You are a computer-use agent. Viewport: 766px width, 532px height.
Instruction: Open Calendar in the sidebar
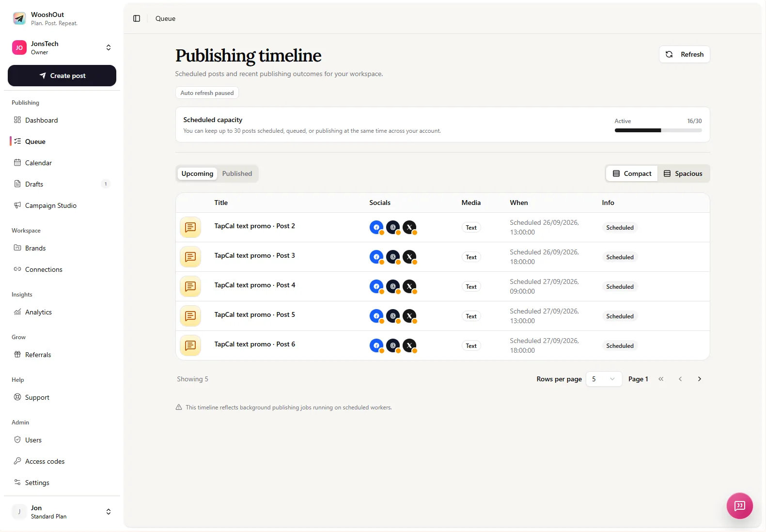click(x=62, y=163)
